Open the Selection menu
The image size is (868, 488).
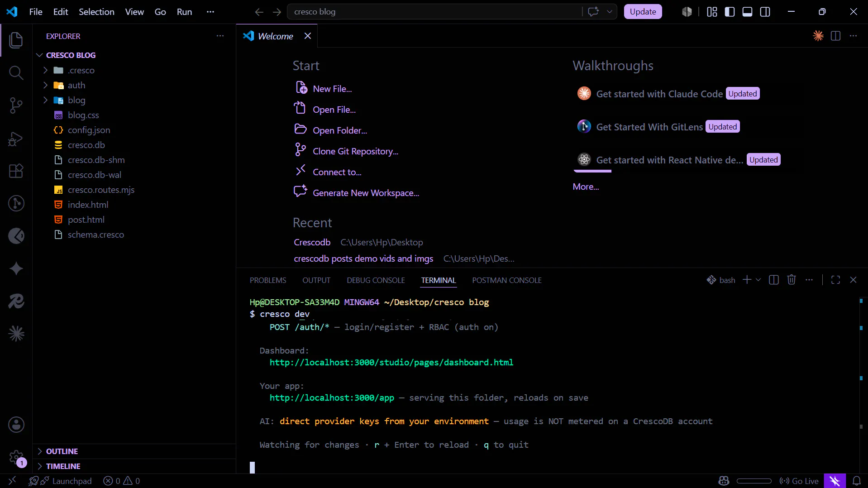coord(96,12)
